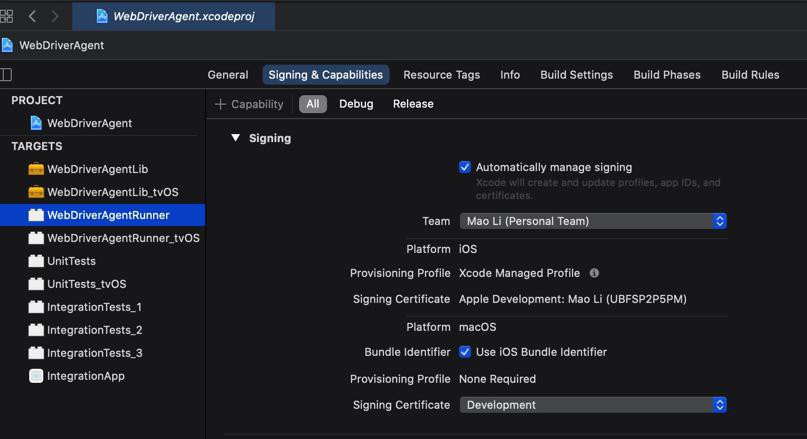Click the WebDriverAgent.xcodeproj tab file icon
This screenshot has height=439, width=807.
[102, 16]
